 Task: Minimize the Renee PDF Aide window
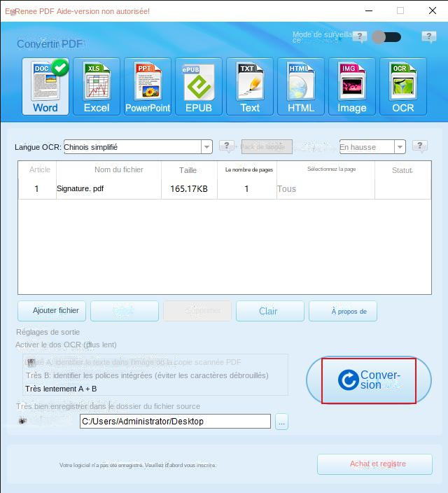[x=369, y=11]
